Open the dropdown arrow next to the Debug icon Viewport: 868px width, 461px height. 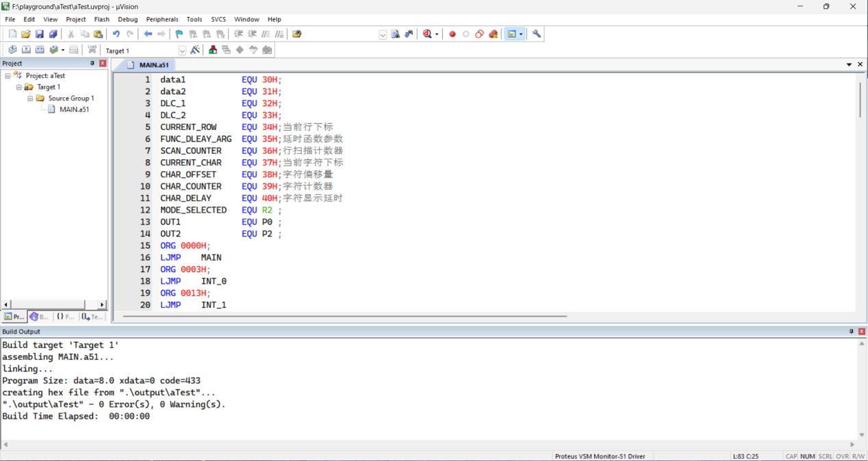(437, 34)
